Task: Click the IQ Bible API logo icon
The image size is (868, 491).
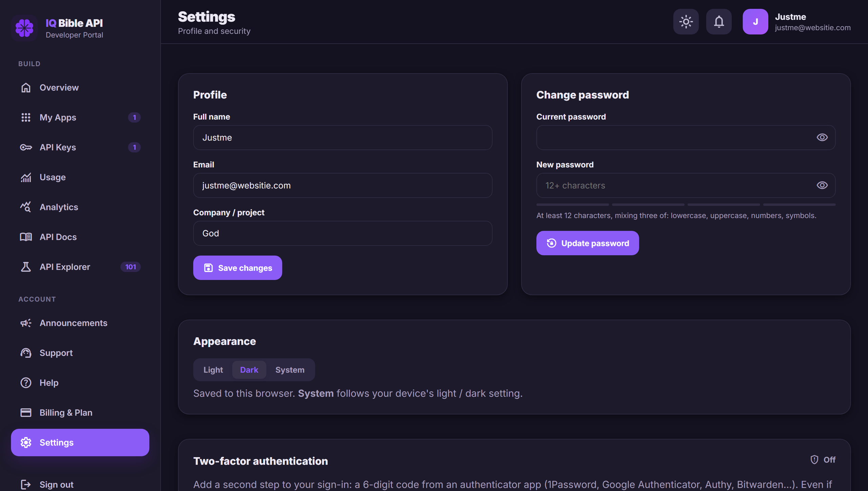Action: point(24,28)
